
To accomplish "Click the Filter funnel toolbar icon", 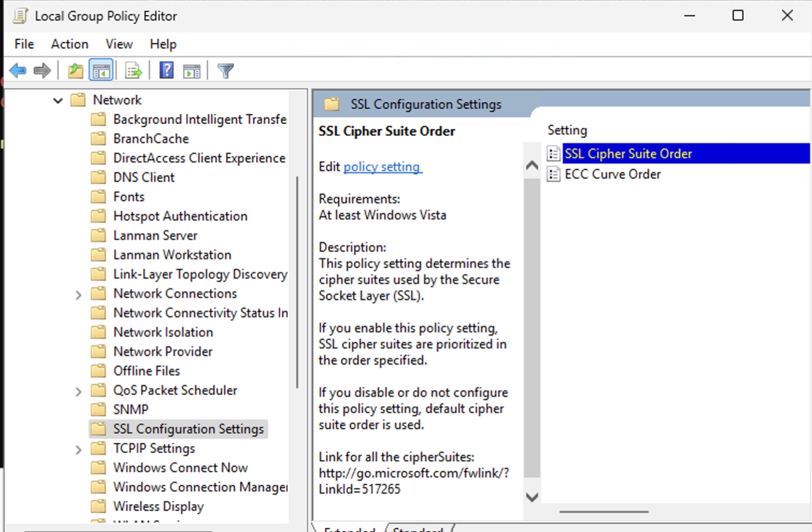I will 226,71.
